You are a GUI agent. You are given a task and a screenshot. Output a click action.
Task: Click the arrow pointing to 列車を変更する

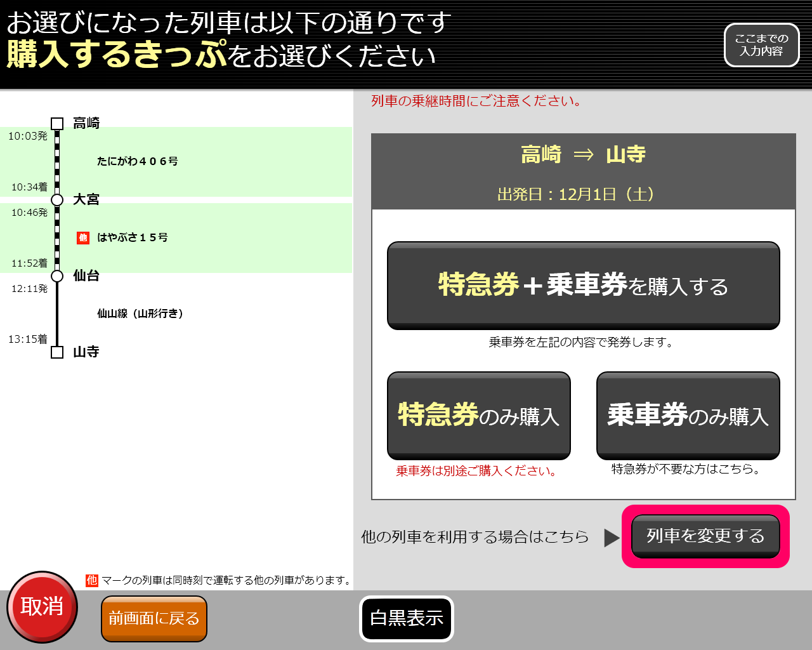(x=612, y=538)
